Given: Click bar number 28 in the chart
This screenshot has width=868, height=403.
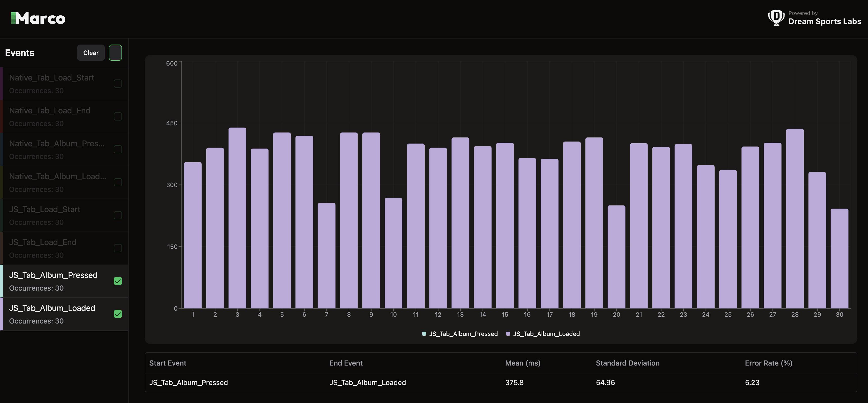Looking at the screenshot, I should [795, 218].
